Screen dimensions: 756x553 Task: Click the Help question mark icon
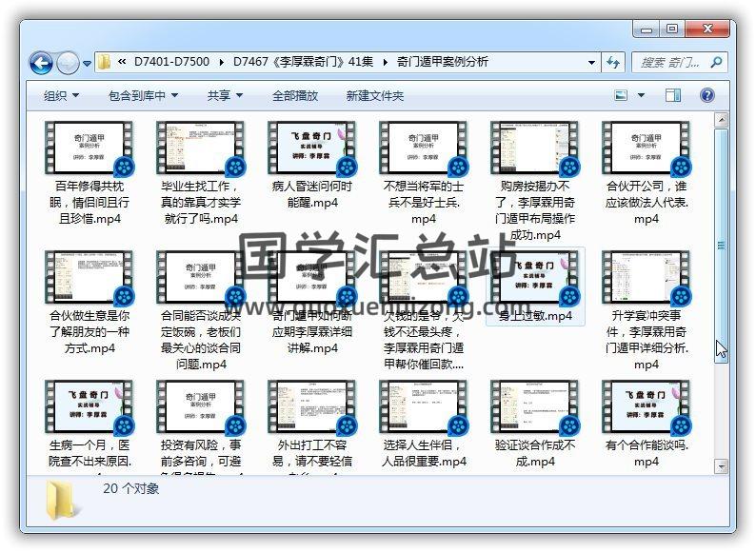[x=707, y=95]
